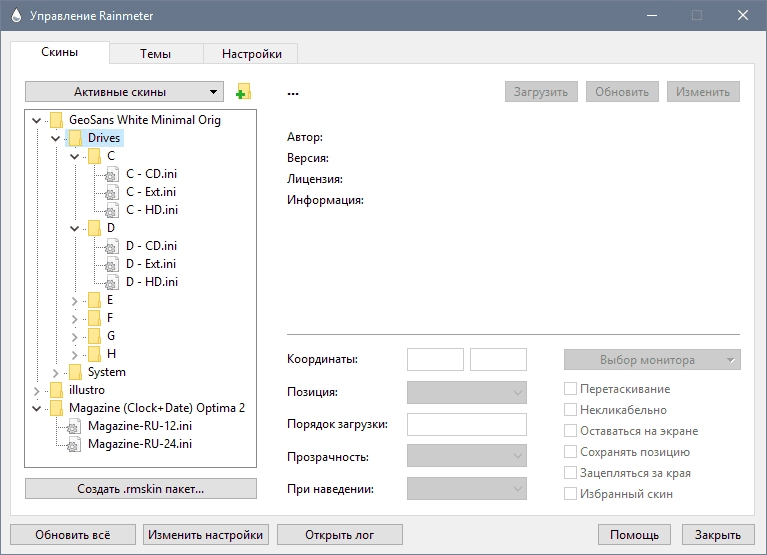Viewport: 767px width, 555px height.
Task: Click the folder icon of F
Action: coord(94,318)
